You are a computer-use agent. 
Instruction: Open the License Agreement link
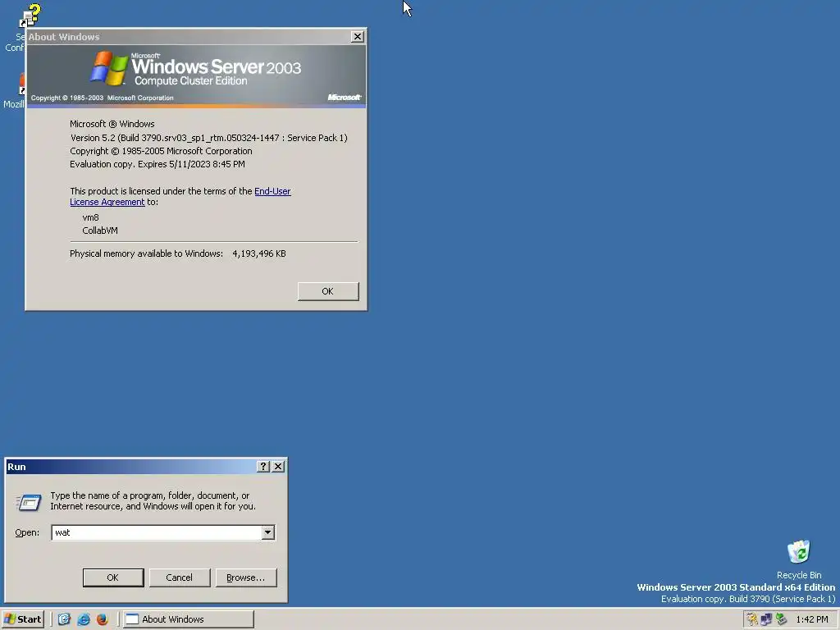107,202
